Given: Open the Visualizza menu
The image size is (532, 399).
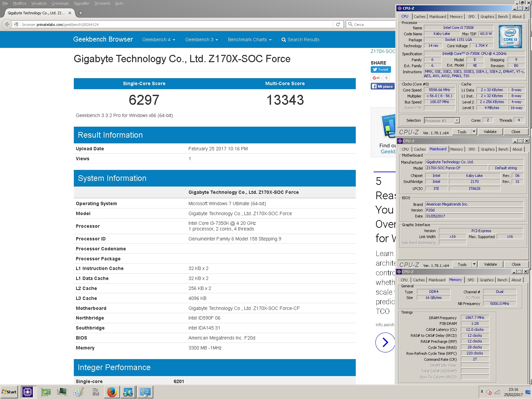Looking at the screenshot, I should 39,3.
